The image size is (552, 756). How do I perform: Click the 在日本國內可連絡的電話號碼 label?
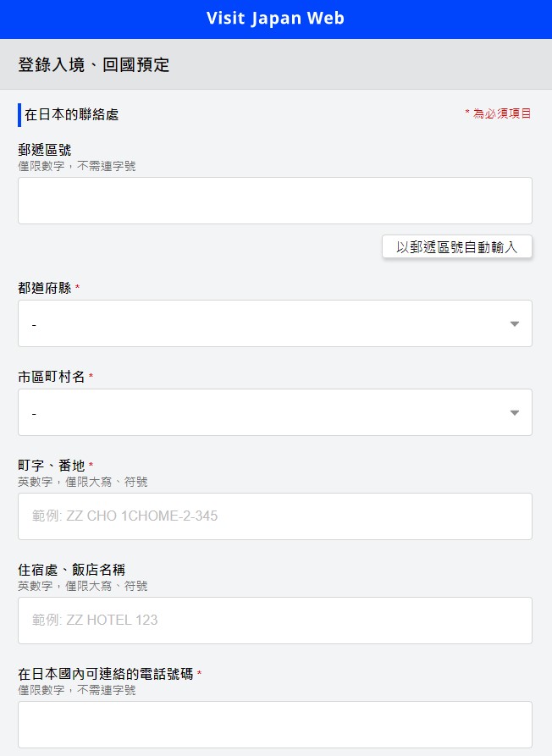click(x=106, y=674)
